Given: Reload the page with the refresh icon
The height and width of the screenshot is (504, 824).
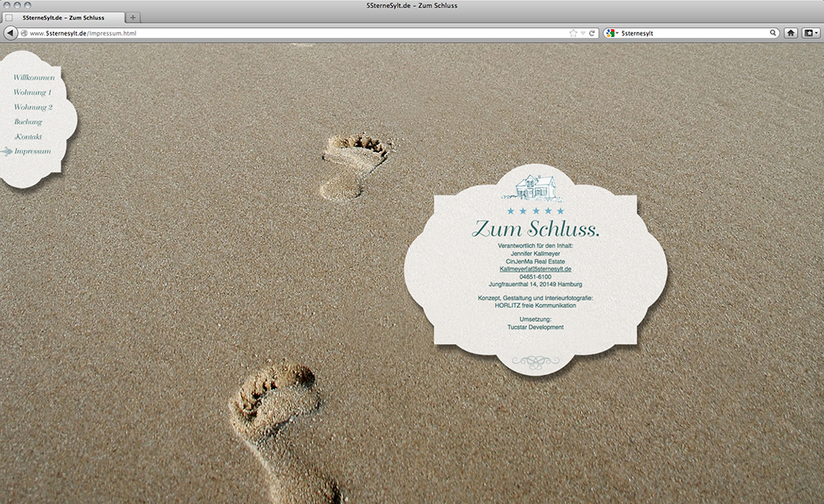Looking at the screenshot, I should [x=592, y=33].
